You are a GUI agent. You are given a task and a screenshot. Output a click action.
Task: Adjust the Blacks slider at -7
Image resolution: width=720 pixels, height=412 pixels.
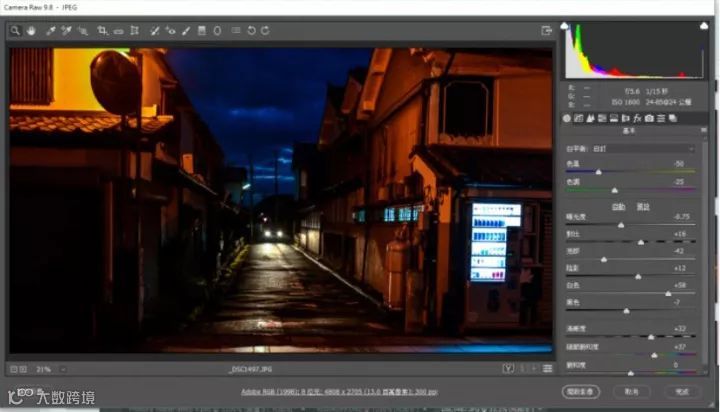[x=626, y=311]
